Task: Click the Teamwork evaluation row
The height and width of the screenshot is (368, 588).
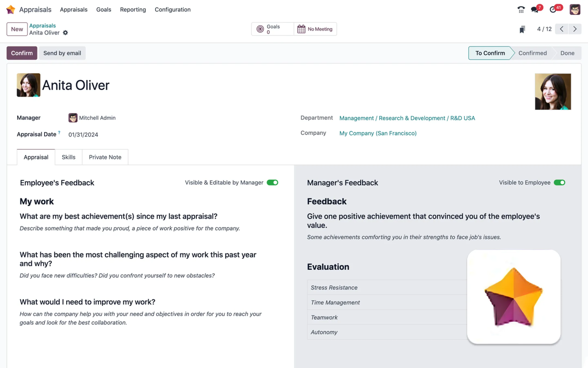Action: pos(387,317)
